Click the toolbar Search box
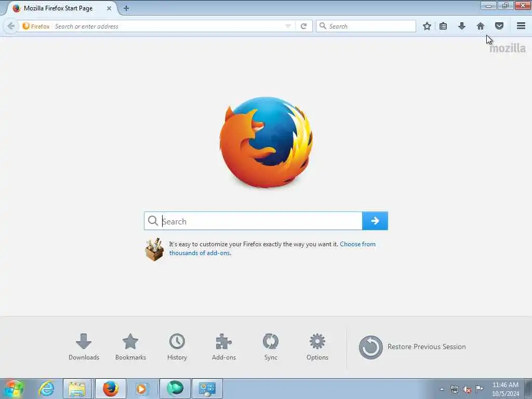Viewport: 532px width, 399px height. click(x=366, y=26)
